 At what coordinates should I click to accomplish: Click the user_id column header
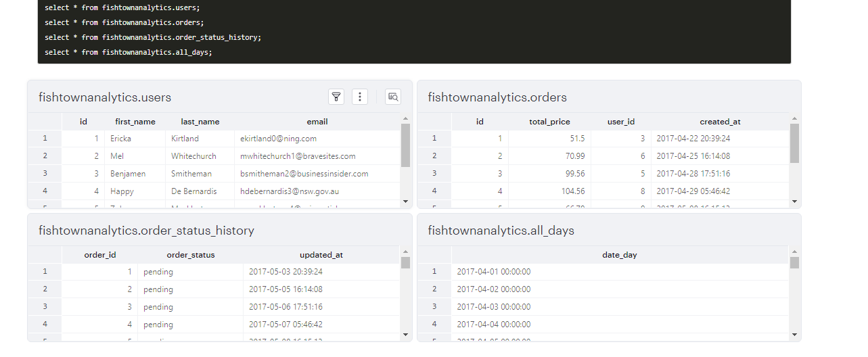coord(621,122)
